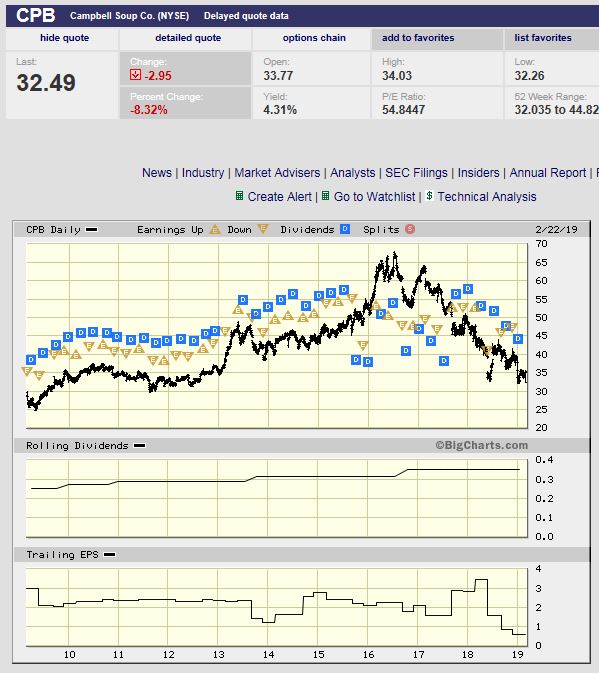Open the Insiders link
This screenshot has height=673, width=599.
coord(478,173)
